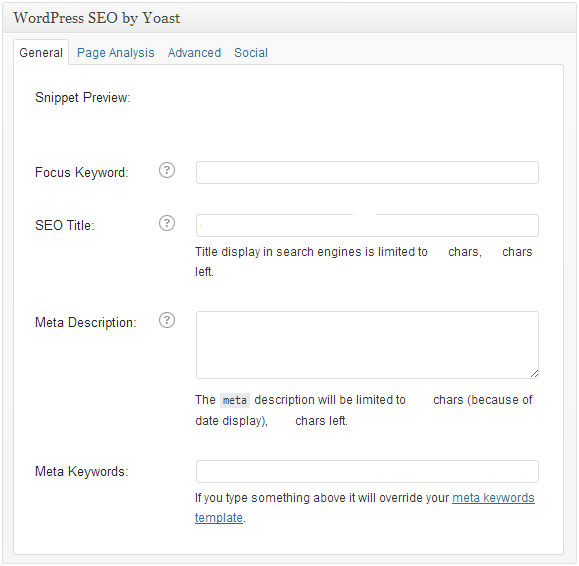Show the SEO Title help tooltip icon
This screenshot has height=566, width=579.
[x=167, y=223]
